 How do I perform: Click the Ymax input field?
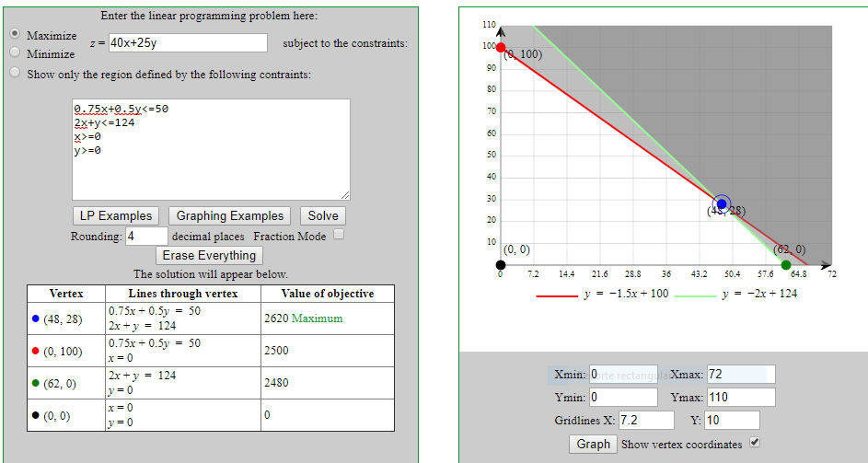[x=741, y=398]
